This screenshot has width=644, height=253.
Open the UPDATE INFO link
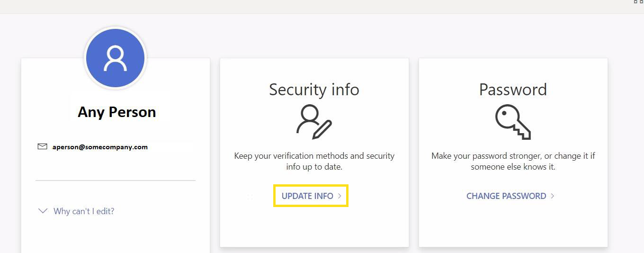tap(307, 196)
